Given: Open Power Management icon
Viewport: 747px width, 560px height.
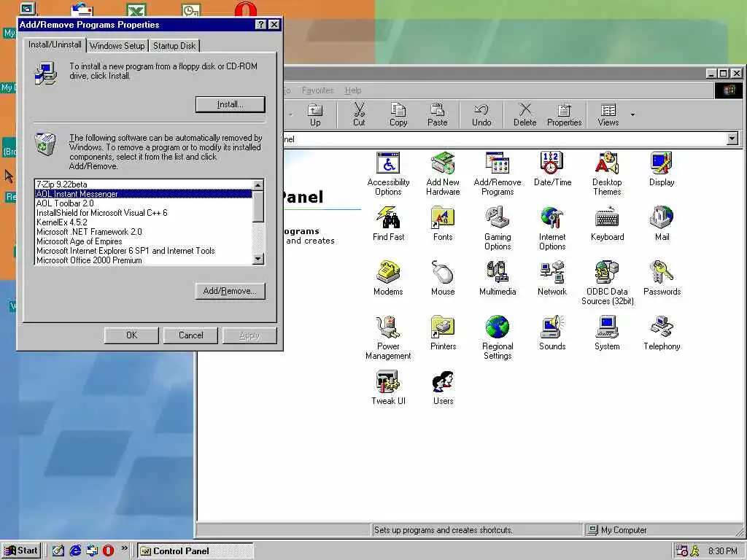Looking at the screenshot, I should (x=388, y=338).
